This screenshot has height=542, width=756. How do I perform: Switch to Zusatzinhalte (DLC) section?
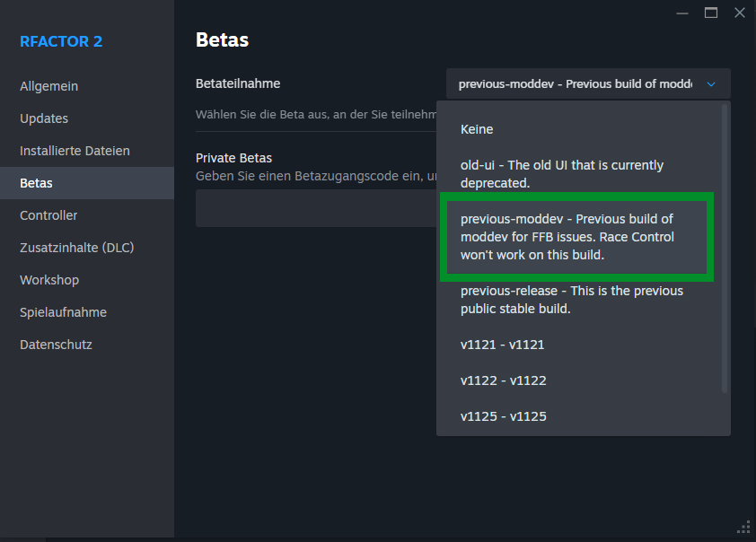click(76, 248)
